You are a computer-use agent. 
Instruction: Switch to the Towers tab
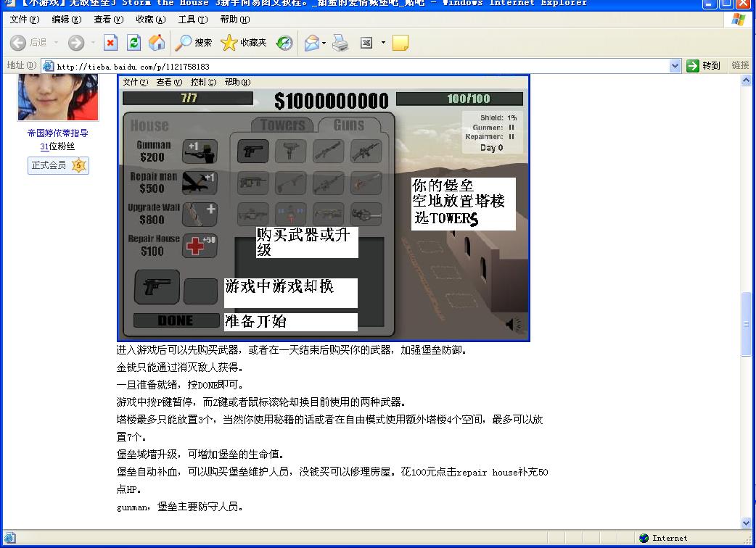(x=283, y=125)
